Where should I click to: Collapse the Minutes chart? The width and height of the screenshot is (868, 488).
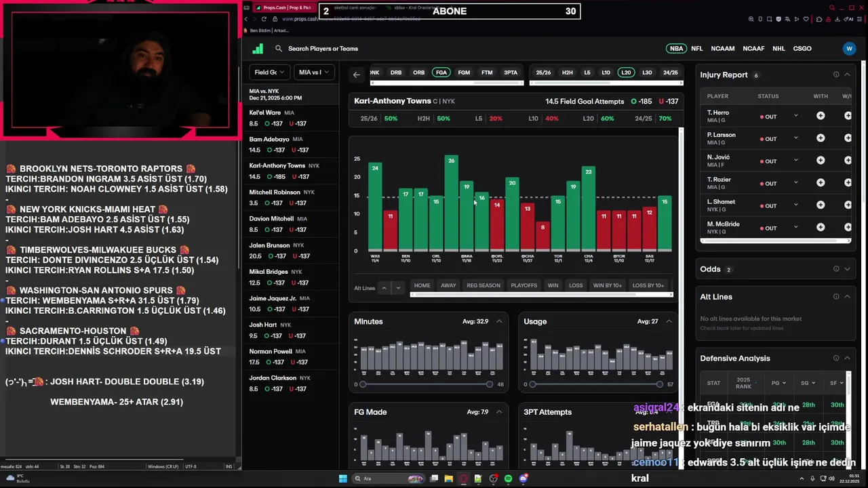point(499,321)
